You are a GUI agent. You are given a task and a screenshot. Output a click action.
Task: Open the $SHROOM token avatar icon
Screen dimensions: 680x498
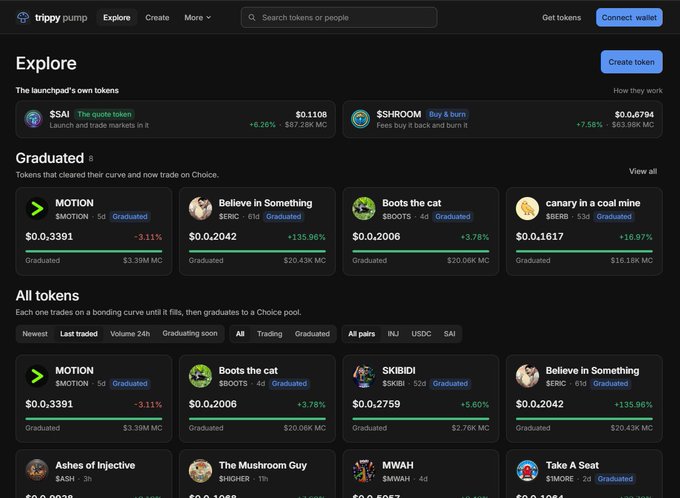coord(360,119)
